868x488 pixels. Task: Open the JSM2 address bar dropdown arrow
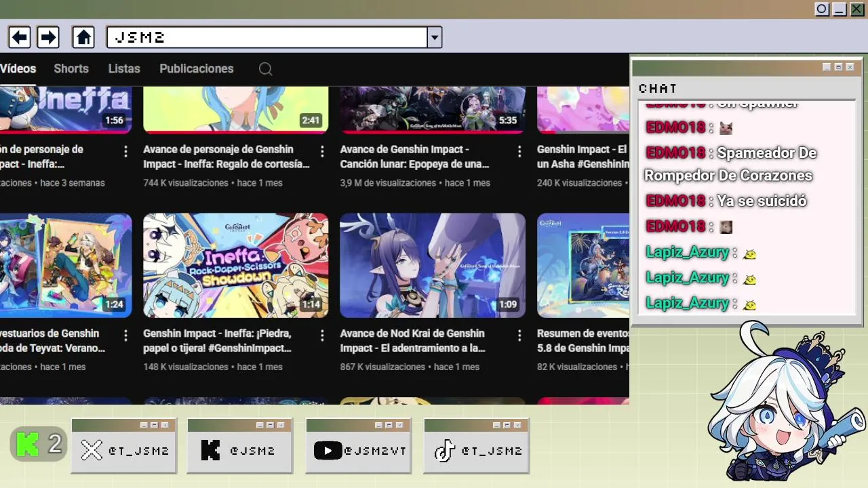pyautogui.click(x=435, y=37)
